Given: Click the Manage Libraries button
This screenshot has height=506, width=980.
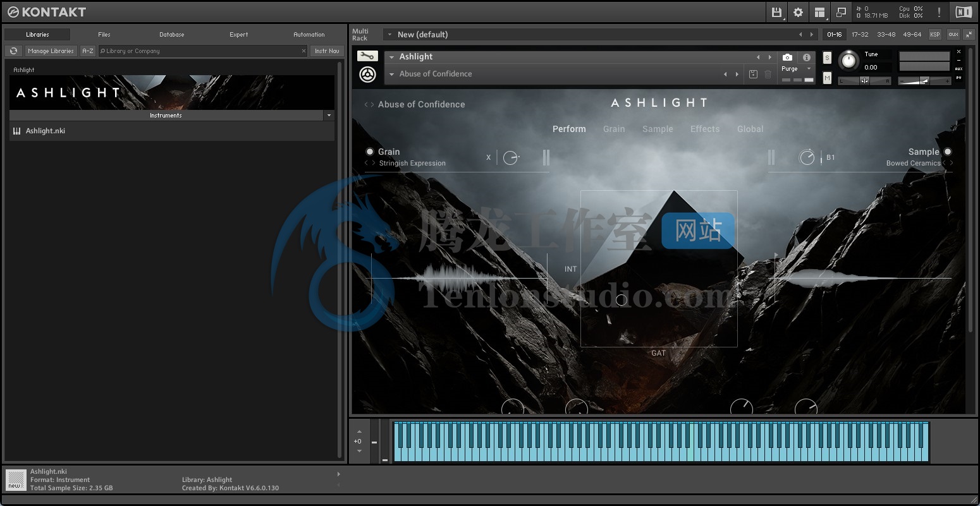Looking at the screenshot, I should click(x=51, y=51).
